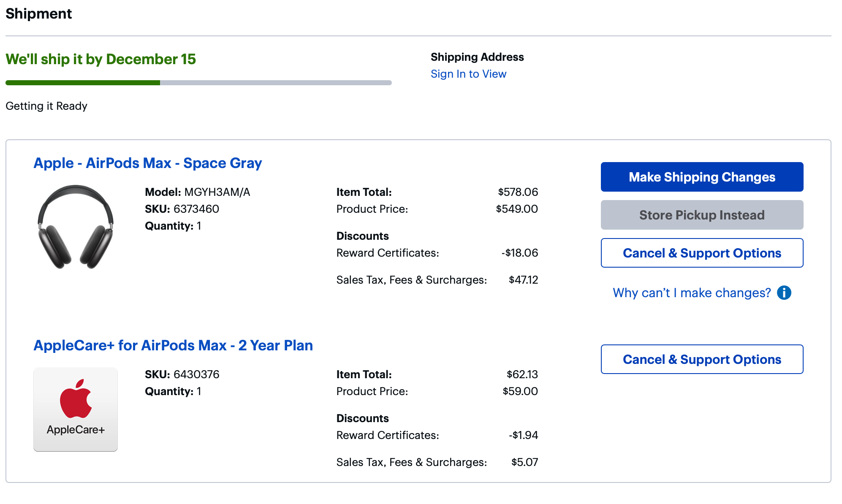842x504 pixels.
Task: Click the 'Getting it Ready' status text
Action: tap(46, 106)
